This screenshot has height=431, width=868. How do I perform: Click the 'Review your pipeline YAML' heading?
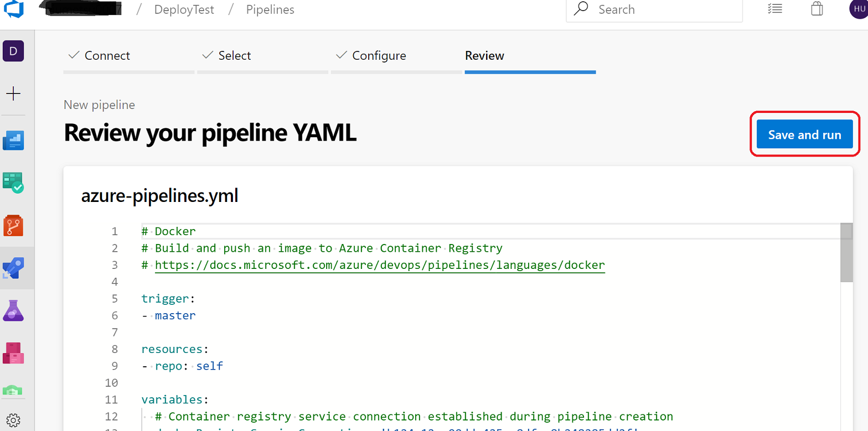click(210, 133)
